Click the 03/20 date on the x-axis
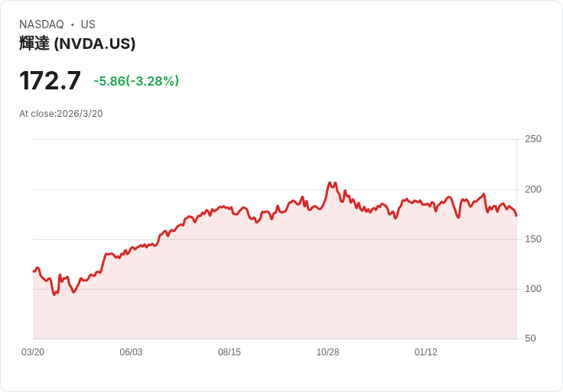 pos(33,352)
